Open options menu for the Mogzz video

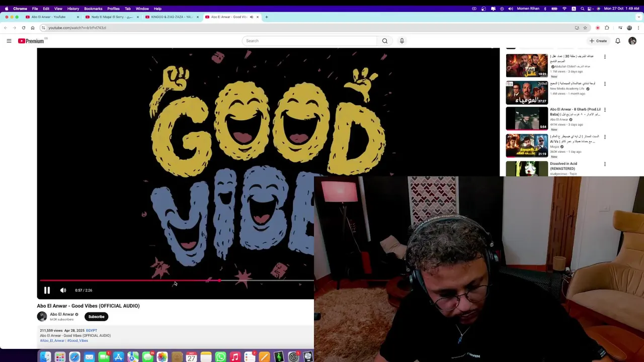(x=605, y=137)
